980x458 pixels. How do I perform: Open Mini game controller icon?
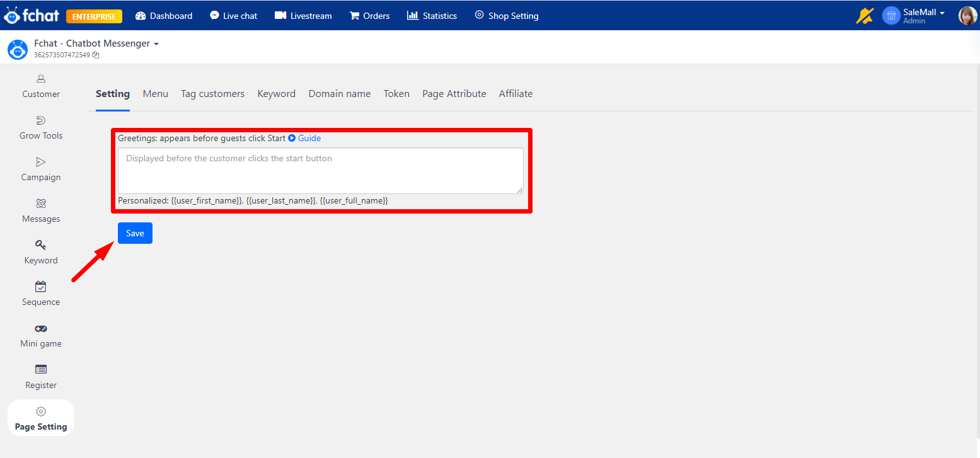pos(41,328)
